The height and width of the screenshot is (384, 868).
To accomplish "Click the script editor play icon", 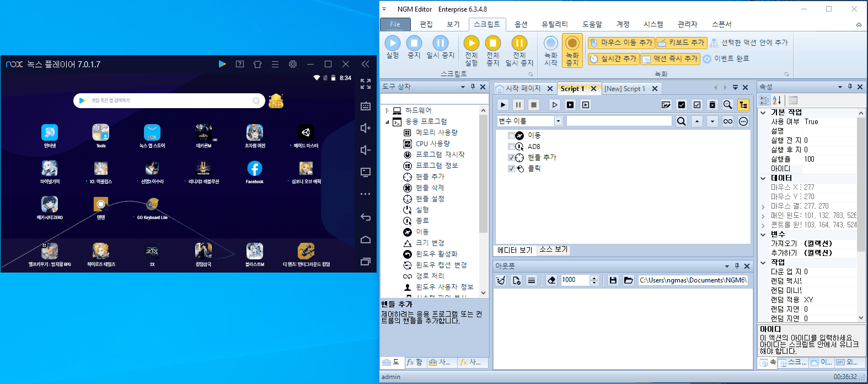I will click(x=503, y=105).
